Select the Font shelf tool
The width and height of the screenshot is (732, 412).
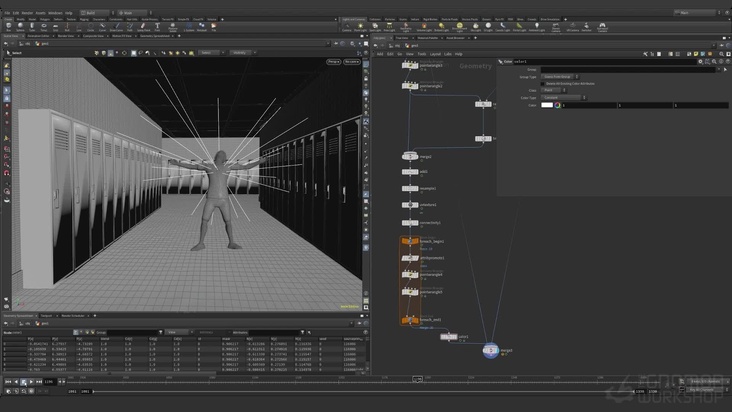coord(157,27)
